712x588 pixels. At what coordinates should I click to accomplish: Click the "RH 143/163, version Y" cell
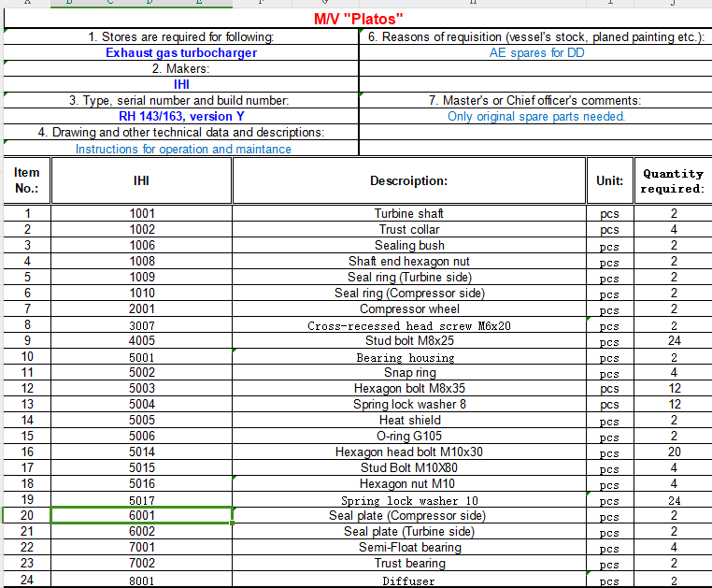point(181,117)
